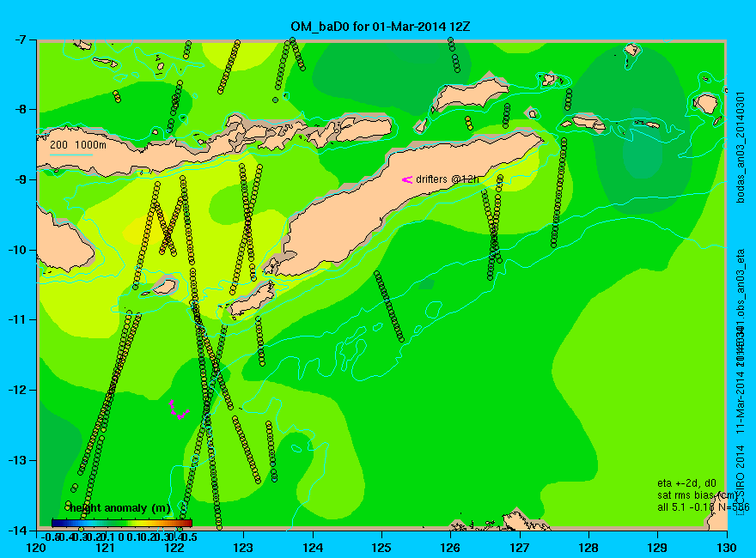Click longitude tick label 123

coord(243,548)
